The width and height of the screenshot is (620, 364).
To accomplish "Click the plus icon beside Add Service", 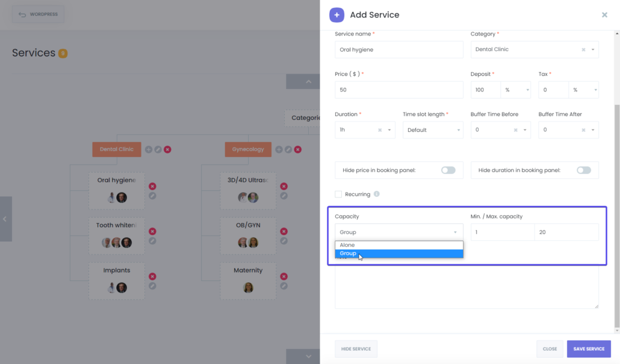I will pyautogui.click(x=336, y=15).
